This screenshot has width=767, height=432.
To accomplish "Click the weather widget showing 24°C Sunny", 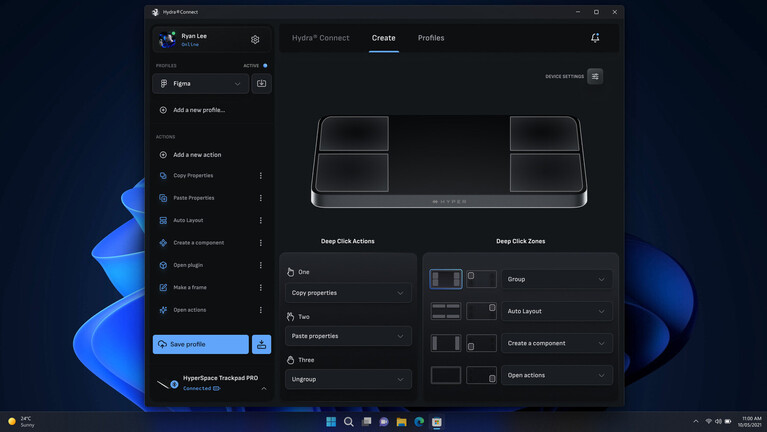I will 22,422.
